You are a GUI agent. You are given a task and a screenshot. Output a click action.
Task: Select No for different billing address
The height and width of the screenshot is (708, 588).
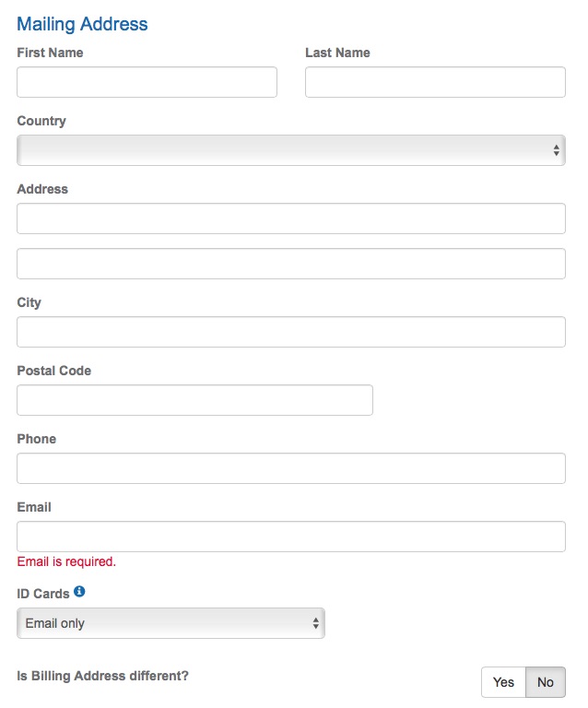[x=545, y=682]
